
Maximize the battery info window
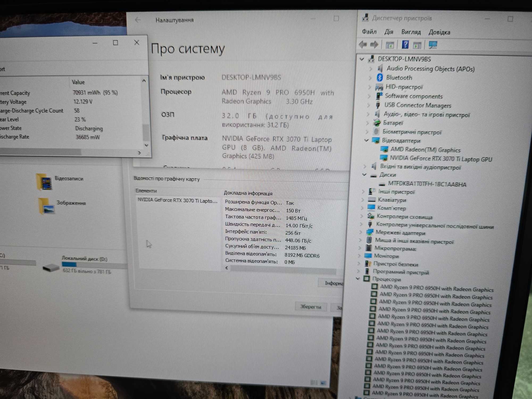point(115,43)
